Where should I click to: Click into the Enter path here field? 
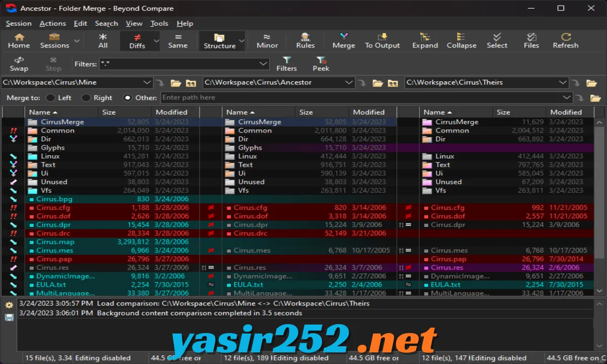(x=362, y=98)
